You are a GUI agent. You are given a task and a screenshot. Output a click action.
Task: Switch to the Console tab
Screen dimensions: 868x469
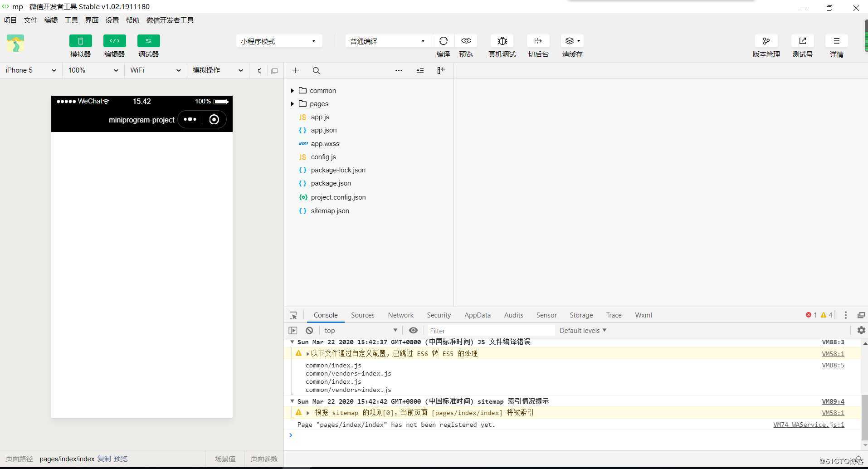coord(326,315)
